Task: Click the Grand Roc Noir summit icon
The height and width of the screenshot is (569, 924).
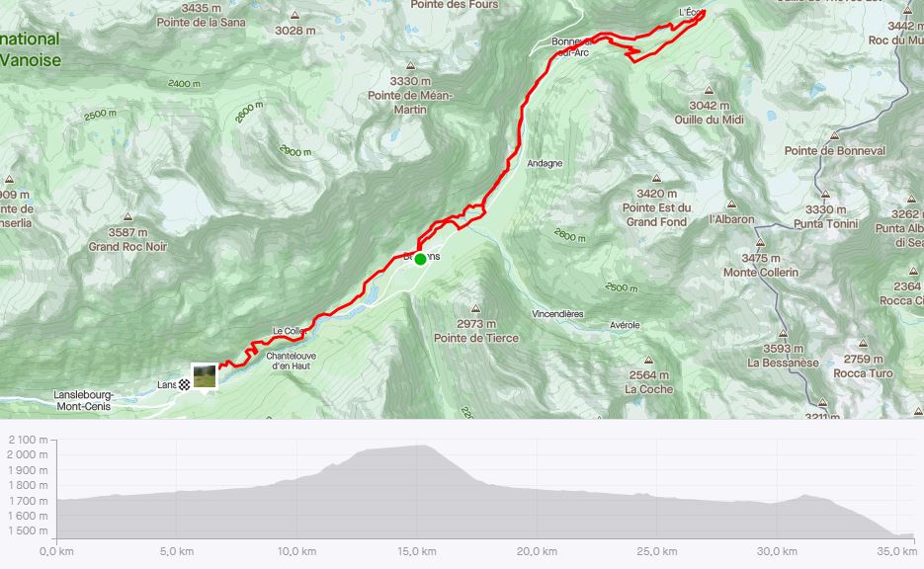Action: (127, 217)
